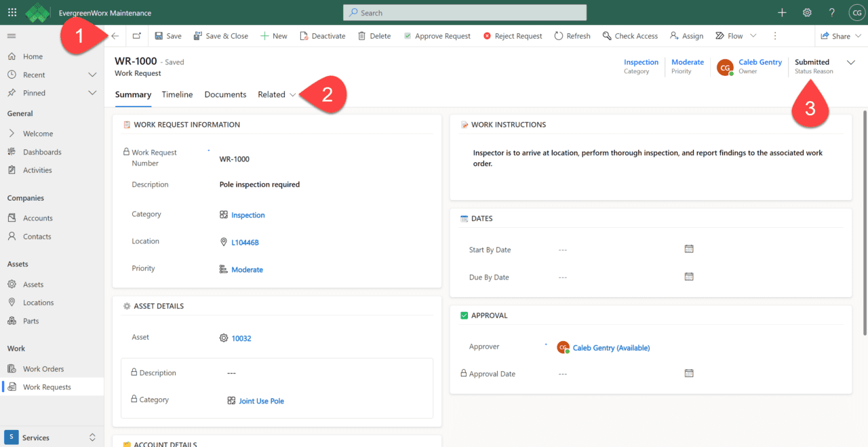The height and width of the screenshot is (447, 868).
Task: Open the Due By Date calendar picker
Action: pos(689,277)
